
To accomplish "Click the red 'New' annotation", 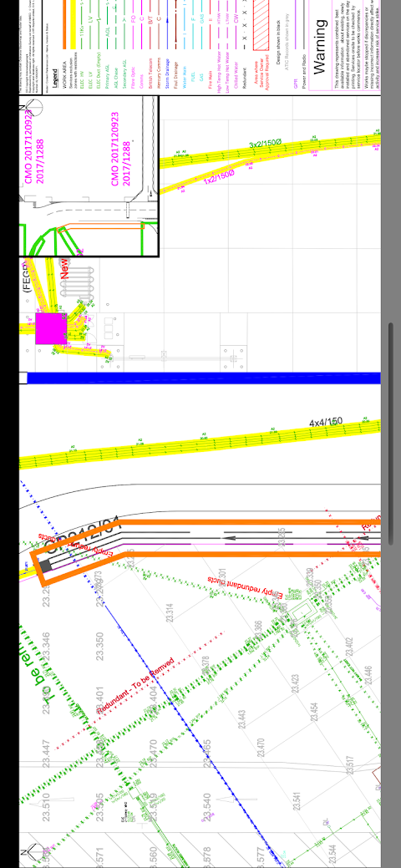I will (64, 268).
